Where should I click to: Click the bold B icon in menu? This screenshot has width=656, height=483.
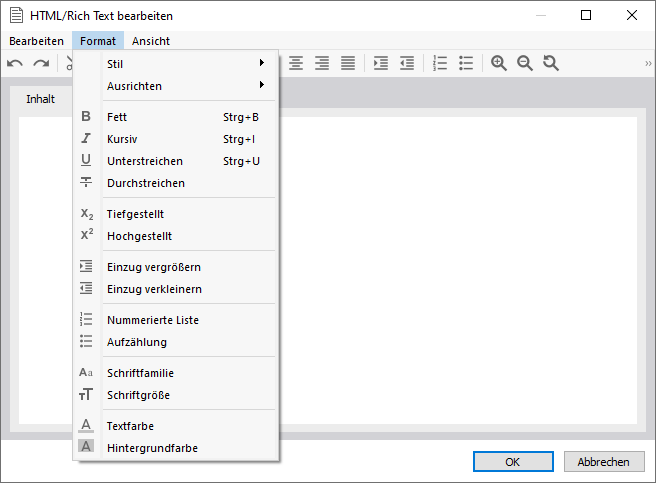click(86, 116)
